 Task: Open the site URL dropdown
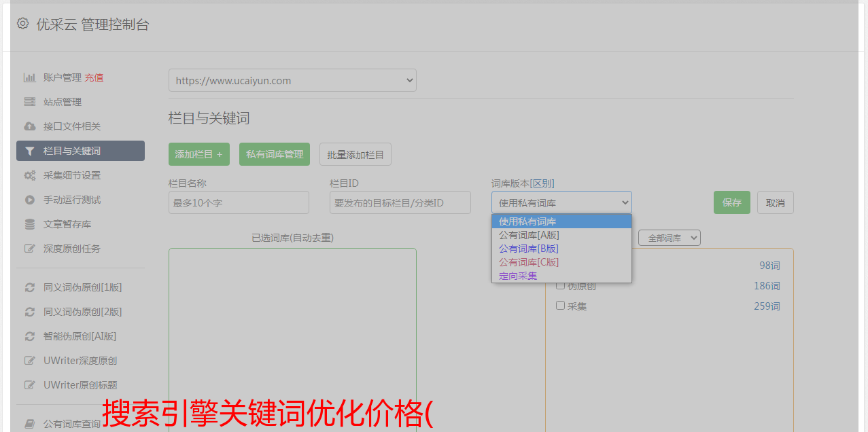292,80
